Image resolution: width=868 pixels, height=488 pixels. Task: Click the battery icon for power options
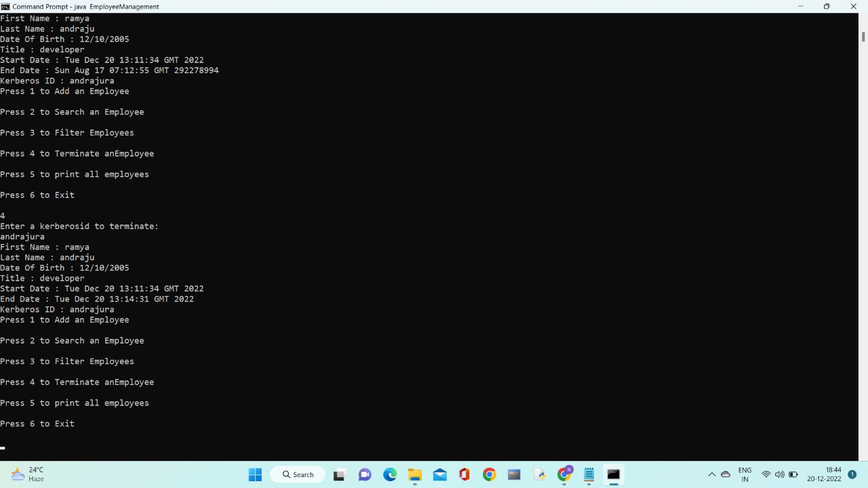(x=793, y=474)
